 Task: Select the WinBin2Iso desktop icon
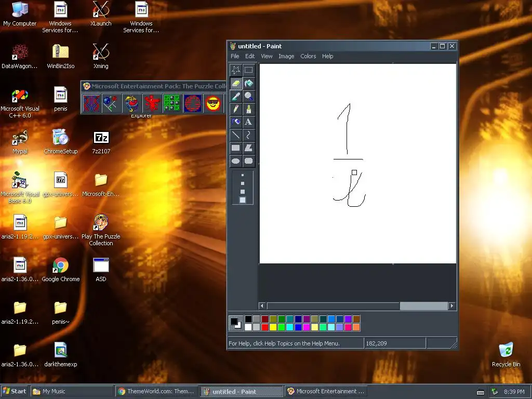point(60,57)
